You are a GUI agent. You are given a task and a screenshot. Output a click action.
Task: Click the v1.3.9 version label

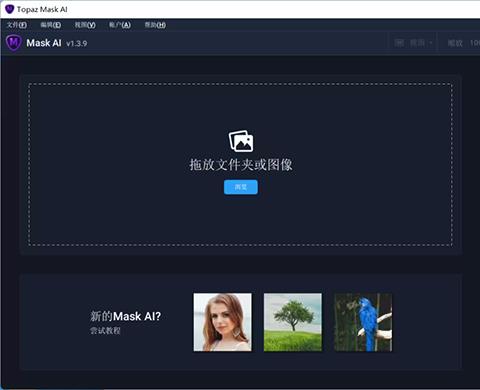coord(77,44)
